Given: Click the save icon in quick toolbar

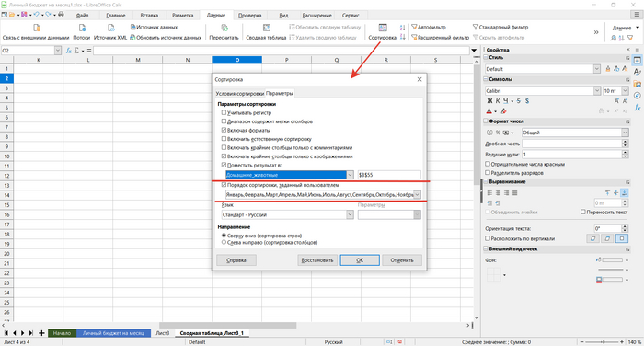Looking at the screenshot, I should [x=24, y=15].
